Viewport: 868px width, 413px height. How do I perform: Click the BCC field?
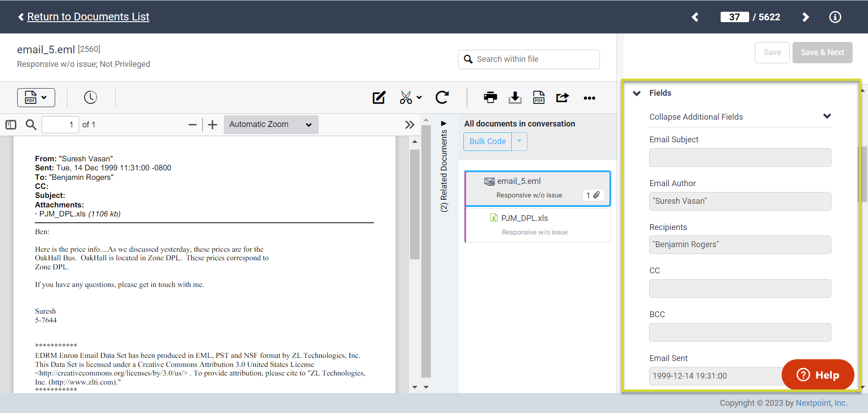[740, 332]
